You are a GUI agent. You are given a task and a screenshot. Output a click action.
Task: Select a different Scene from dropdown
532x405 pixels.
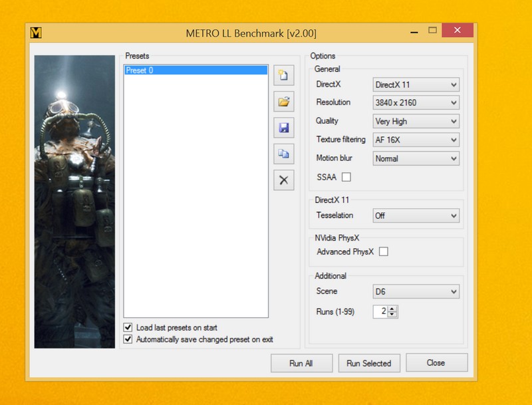416,292
